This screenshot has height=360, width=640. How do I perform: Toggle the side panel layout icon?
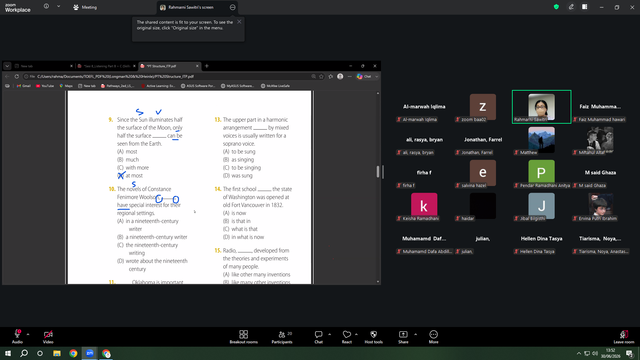pyautogui.click(x=585, y=7)
